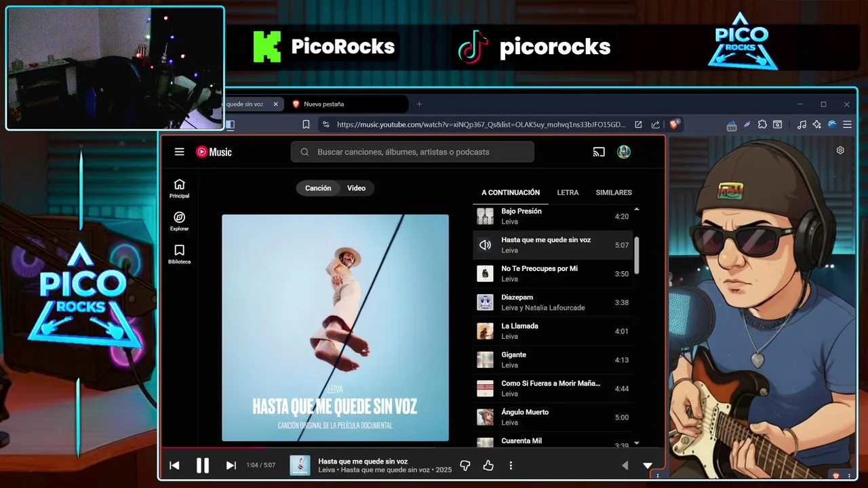Close the 'quede sin voz' browser tab
Screen dimensions: 868x488
pos(275,104)
